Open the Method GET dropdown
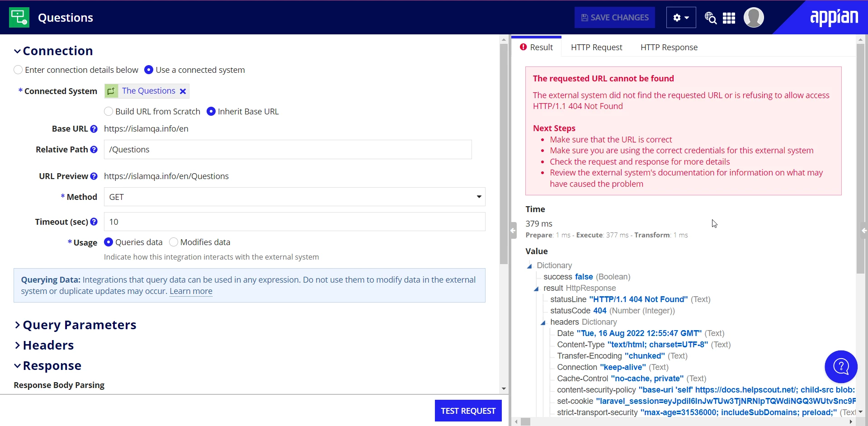The image size is (868, 426). (294, 197)
